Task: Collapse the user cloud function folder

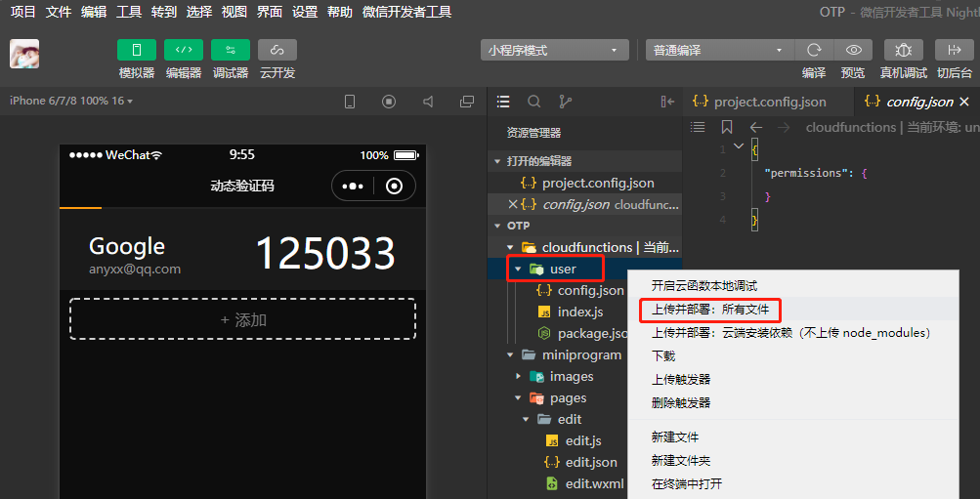Action: tap(518, 270)
